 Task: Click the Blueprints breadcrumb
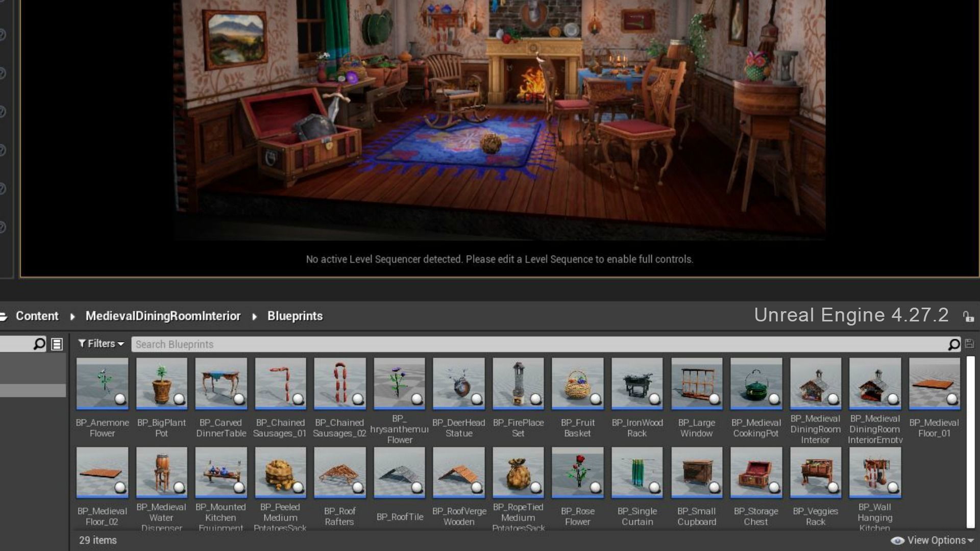[295, 316]
